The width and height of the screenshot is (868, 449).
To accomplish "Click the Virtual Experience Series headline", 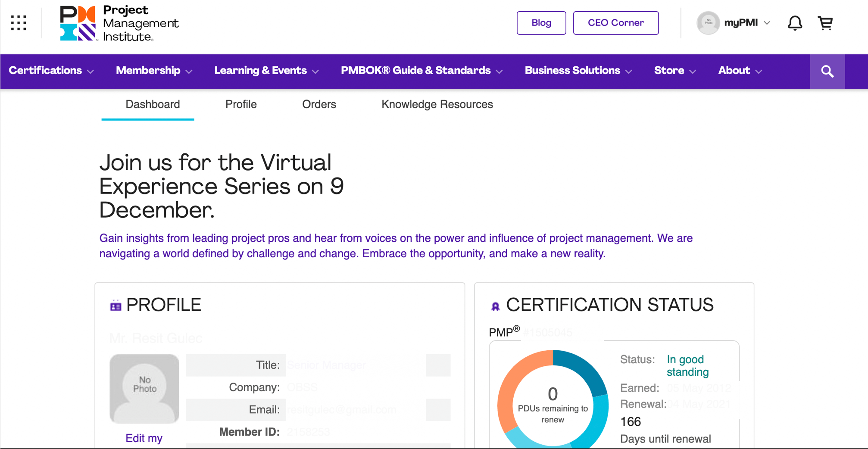I will click(222, 186).
